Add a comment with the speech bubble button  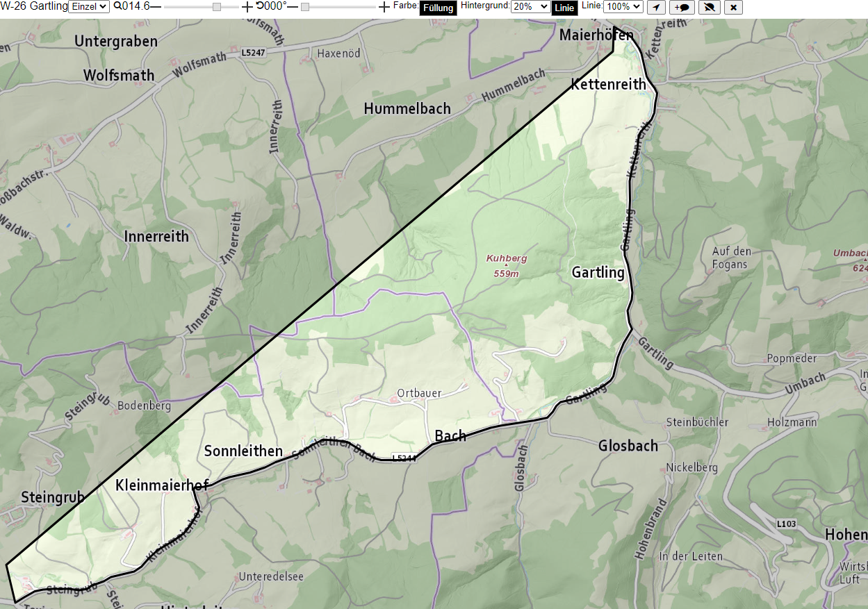tap(682, 8)
